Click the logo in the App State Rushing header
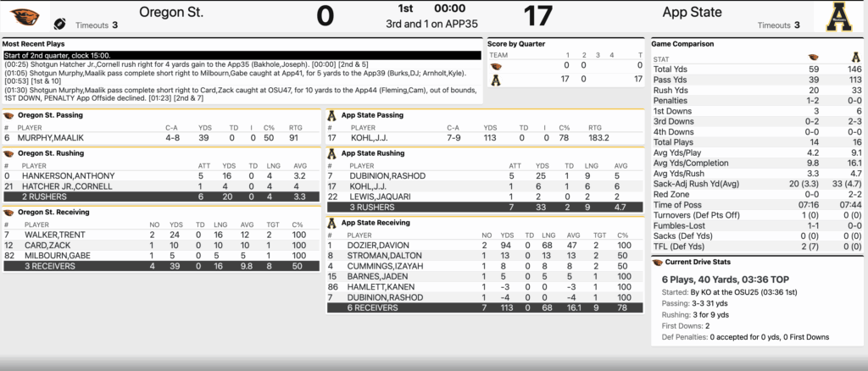The image size is (868, 371). tap(333, 153)
